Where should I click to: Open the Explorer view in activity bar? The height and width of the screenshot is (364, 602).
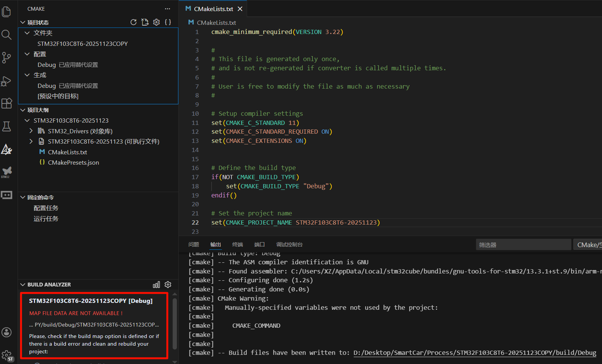[x=6, y=12]
